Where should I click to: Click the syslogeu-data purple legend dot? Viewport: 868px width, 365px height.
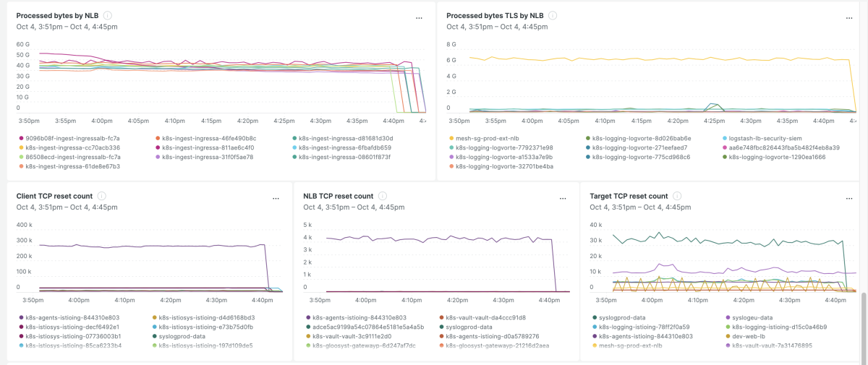pyautogui.click(x=728, y=317)
